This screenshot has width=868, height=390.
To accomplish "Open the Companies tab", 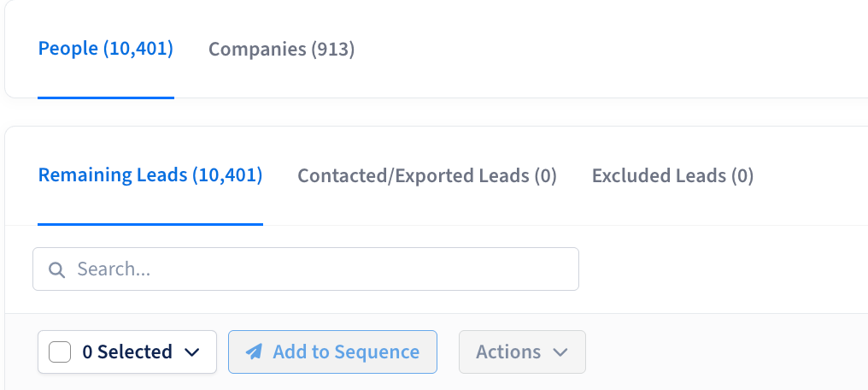I will coord(281,50).
